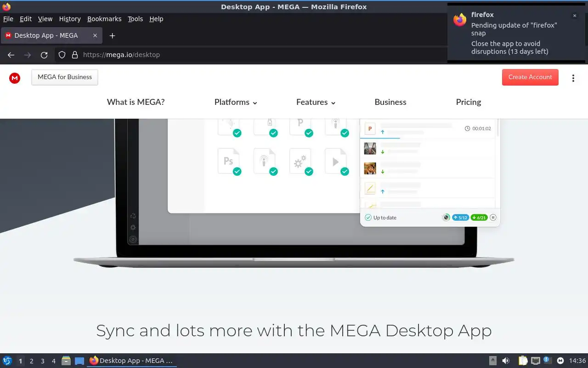The height and width of the screenshot is (368, 588).
Task: Go to the Business page
Action: pyautogui.click(x=390, y=102)
